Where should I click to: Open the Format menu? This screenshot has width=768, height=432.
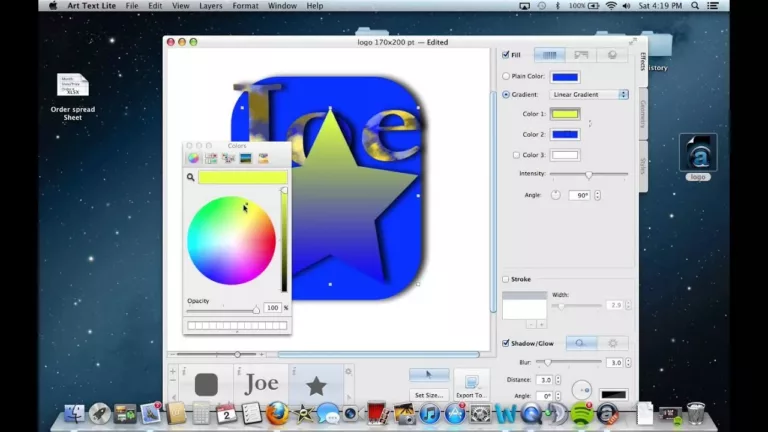[245, 6]
